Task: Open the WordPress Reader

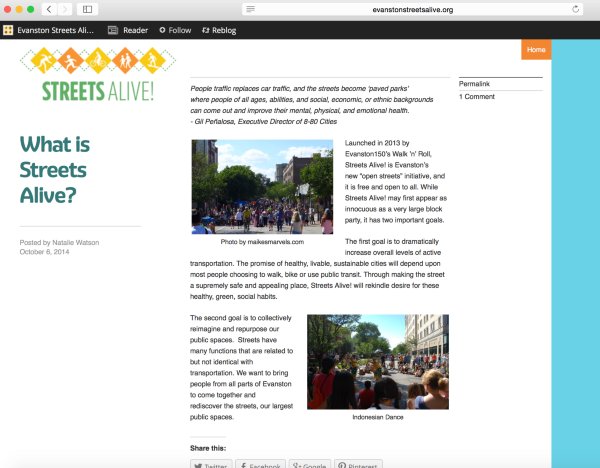Action: click(128, 30)
